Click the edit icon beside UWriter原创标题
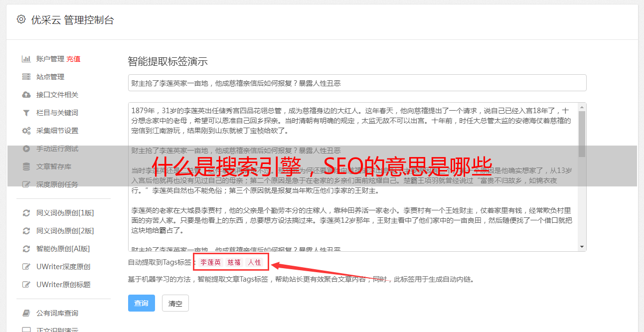 26,285
